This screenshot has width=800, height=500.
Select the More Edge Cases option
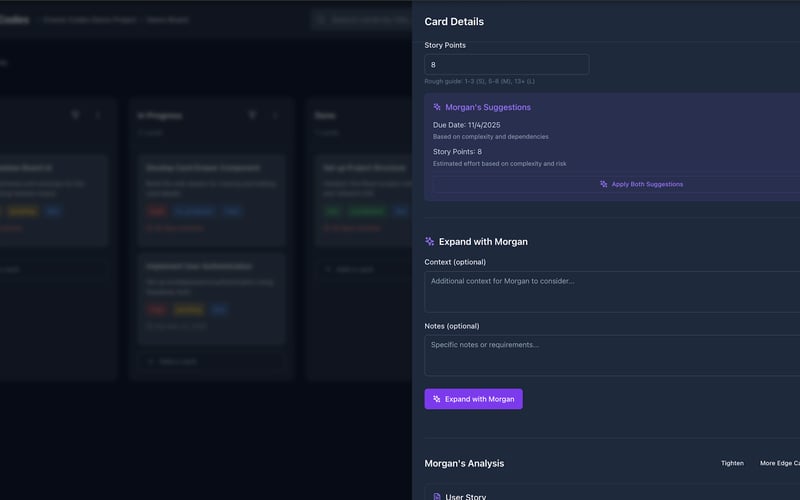780,463
